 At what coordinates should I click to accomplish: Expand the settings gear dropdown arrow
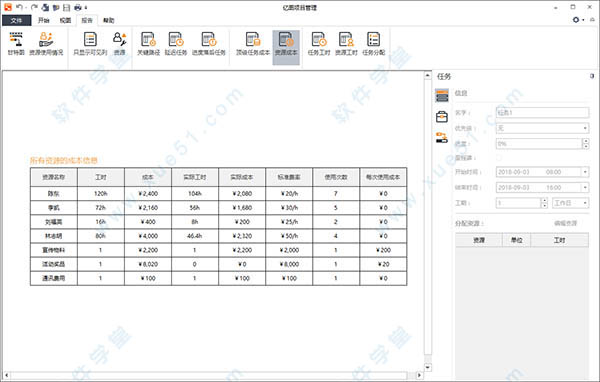(583, 20)
